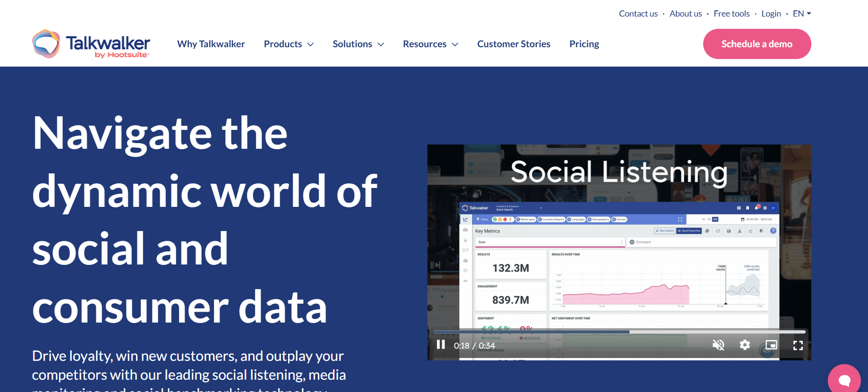Click the Social Listening video frame
Viewport: 868px width, 392px height.
click(619, 252)
